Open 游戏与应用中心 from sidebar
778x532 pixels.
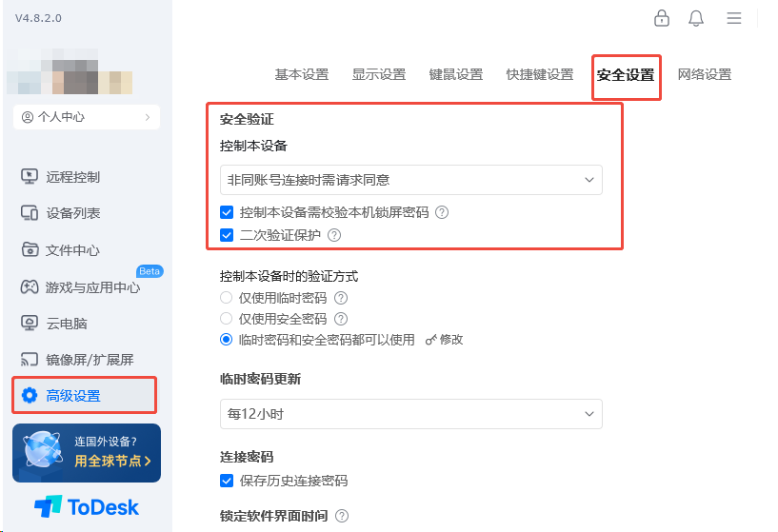point(80,287)
